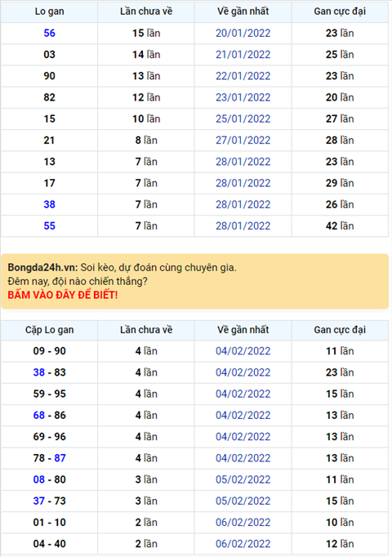Open date 23/01/2022

pos(243,97)
